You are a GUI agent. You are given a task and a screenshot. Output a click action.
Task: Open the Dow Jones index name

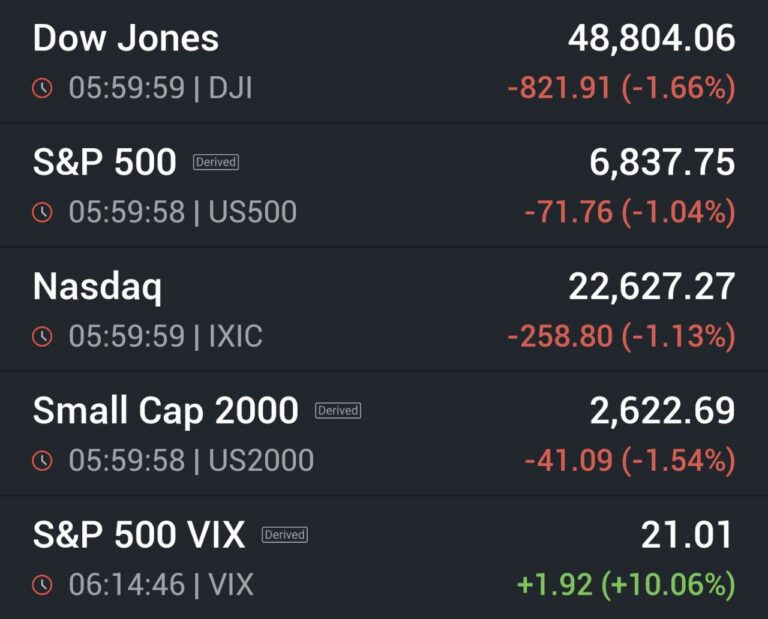126,39
